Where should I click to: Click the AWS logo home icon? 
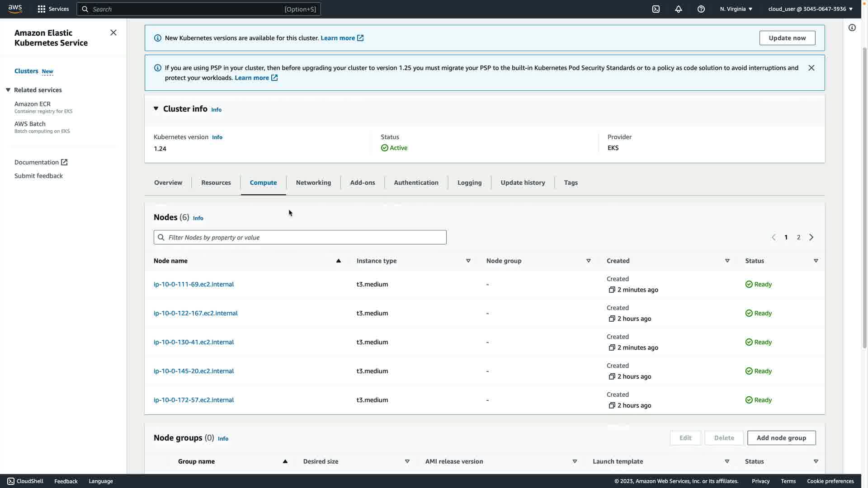click(x=15, y=9)
